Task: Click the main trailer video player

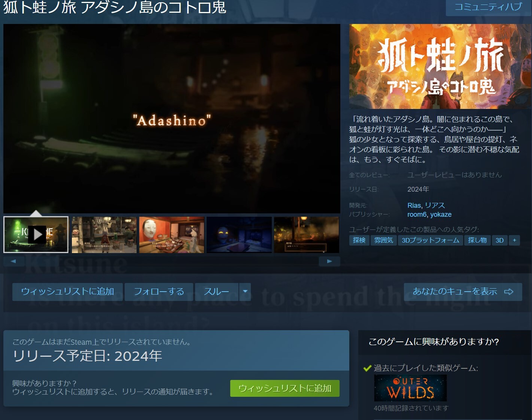Action: (x=172, y=119)
